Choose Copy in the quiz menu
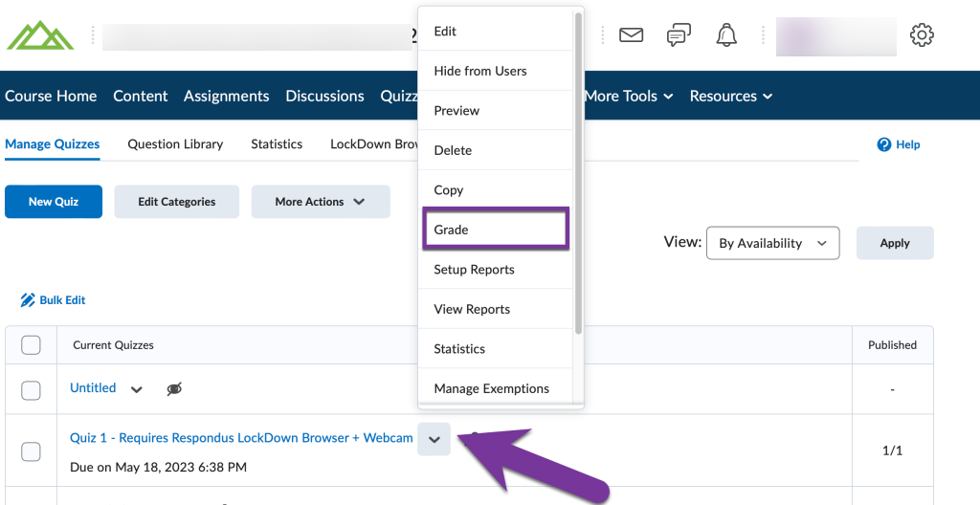 (495, 190)
